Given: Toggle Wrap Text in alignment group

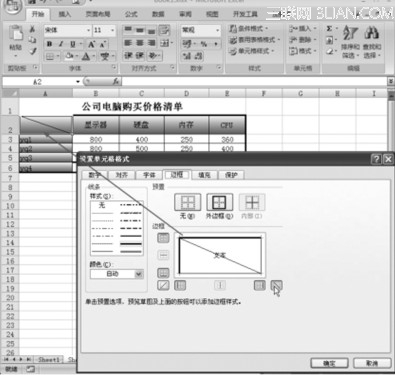Looking at the screenshot, I should point(164,30).
